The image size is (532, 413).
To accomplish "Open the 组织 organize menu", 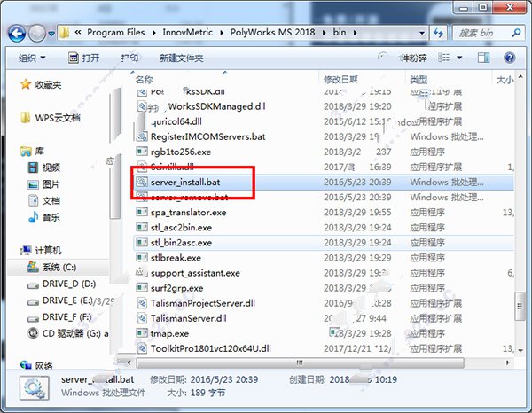I will [x=32, y=58].
